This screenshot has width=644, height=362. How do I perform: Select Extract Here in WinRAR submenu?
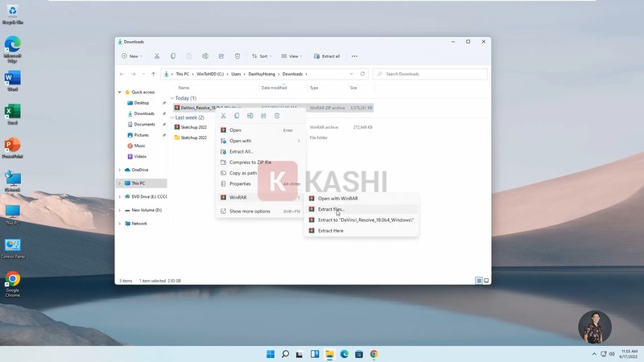pyautogui.click(x=330, y=231)
